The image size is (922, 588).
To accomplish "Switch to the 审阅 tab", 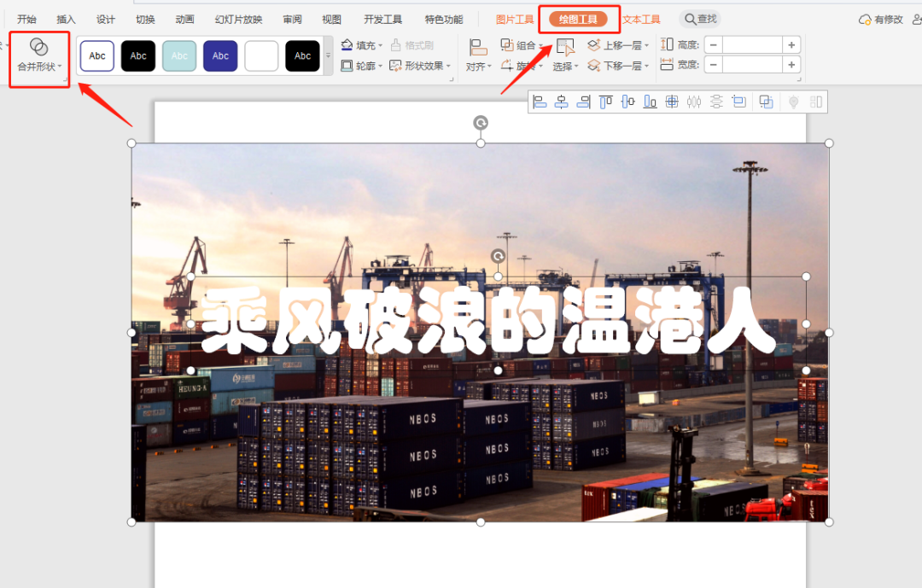I will [292, 20].
